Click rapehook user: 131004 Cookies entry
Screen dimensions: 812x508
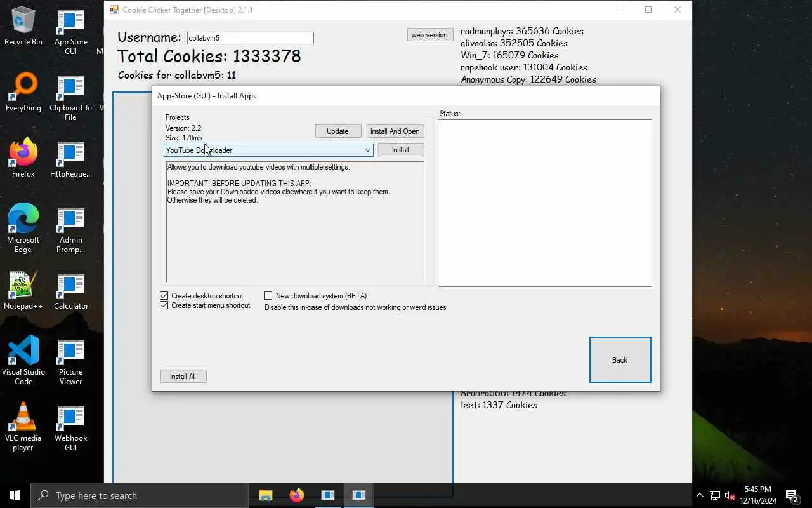pos(524,67)
